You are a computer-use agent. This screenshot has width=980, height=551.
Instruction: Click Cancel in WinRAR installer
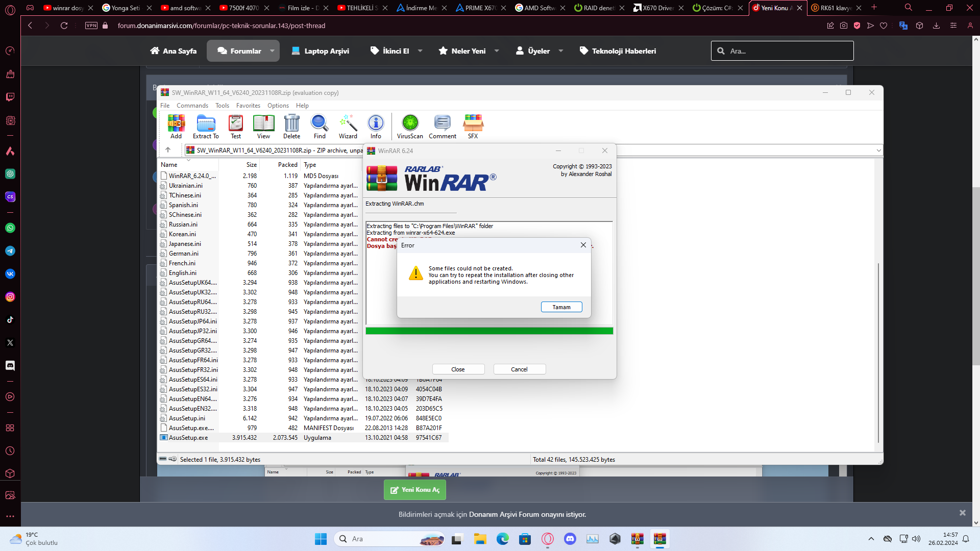pos(519,369)
